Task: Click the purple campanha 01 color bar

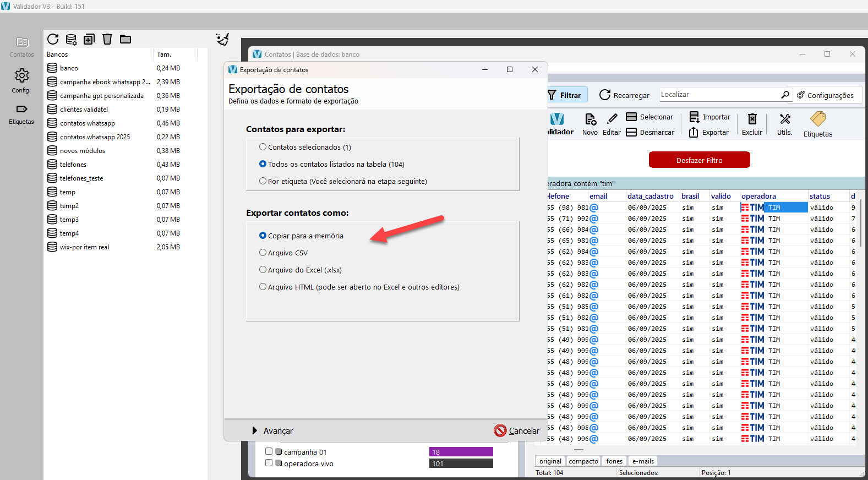Action: pyautogui.click(x=461, y=452)
